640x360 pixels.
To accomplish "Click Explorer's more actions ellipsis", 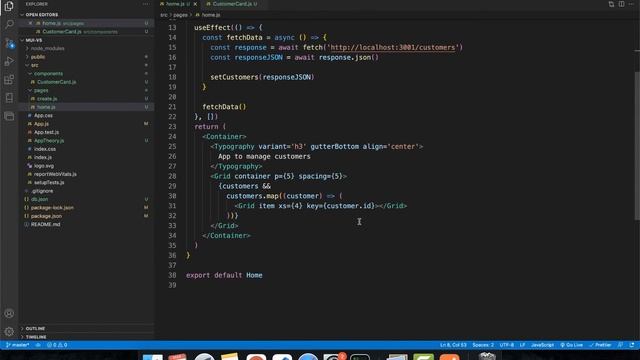I will pos(146,4).
